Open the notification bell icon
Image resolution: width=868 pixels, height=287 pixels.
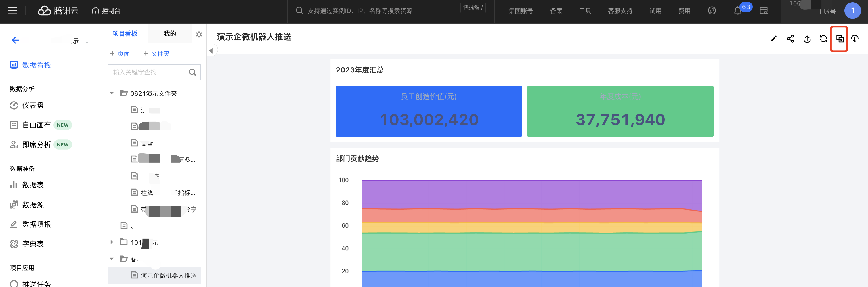(x=738, y=11)
